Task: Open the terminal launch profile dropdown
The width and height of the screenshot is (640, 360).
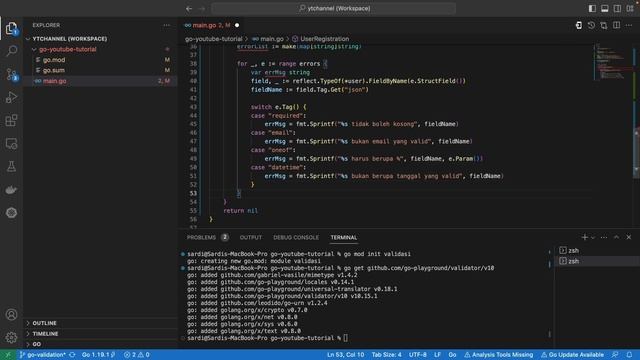Action: [x=593, y=237]
